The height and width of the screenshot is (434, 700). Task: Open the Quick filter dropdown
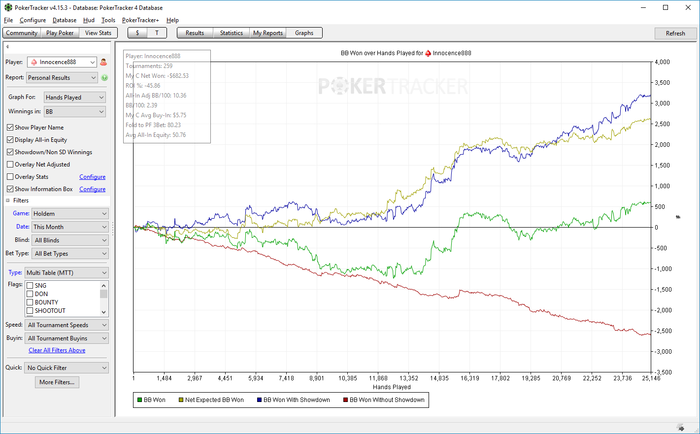[66, 368]
